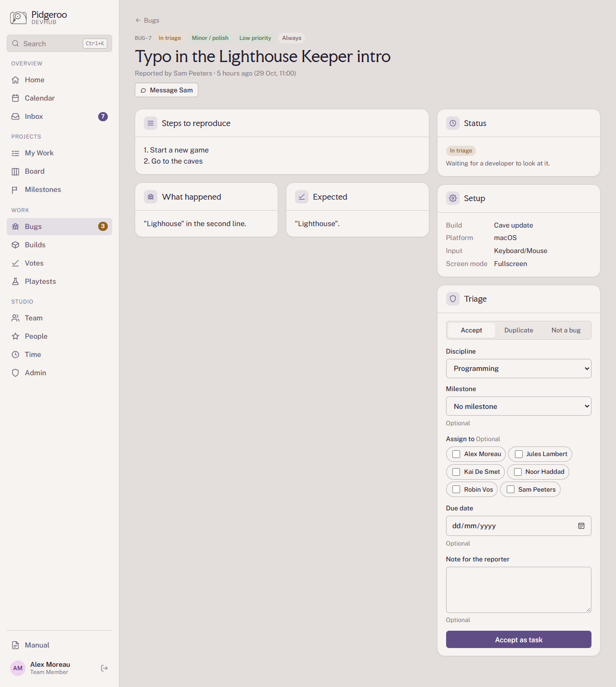Tick the Jules Lambert assignee checkbox
This screenshot has width=616, height=687.
(519, 454)
